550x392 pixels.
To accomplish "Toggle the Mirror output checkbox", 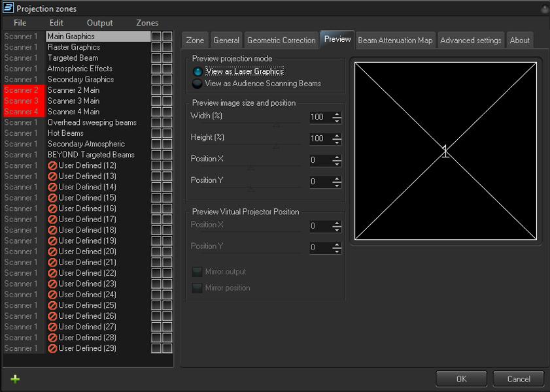I will pos(197,272).
